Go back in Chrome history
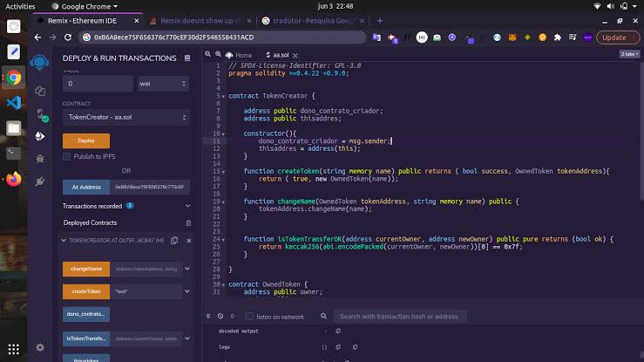 pos(37,38)
